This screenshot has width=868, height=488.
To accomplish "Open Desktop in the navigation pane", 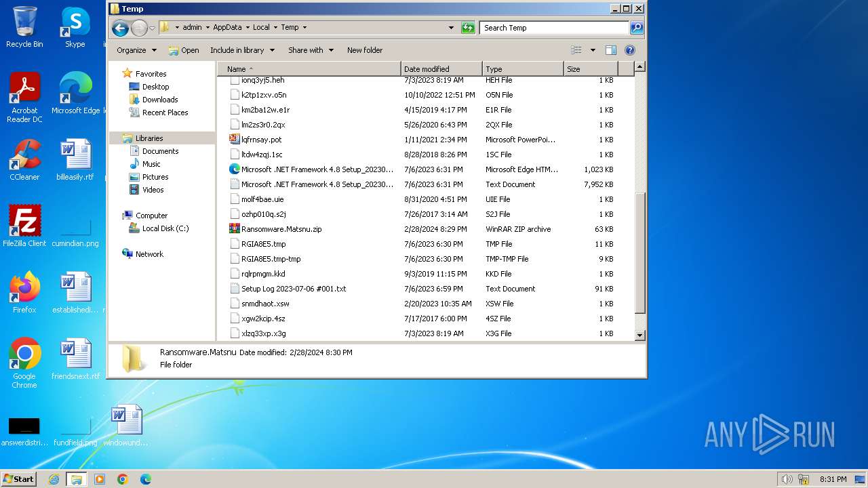I will pyautogui.click(x=155, y=87).
